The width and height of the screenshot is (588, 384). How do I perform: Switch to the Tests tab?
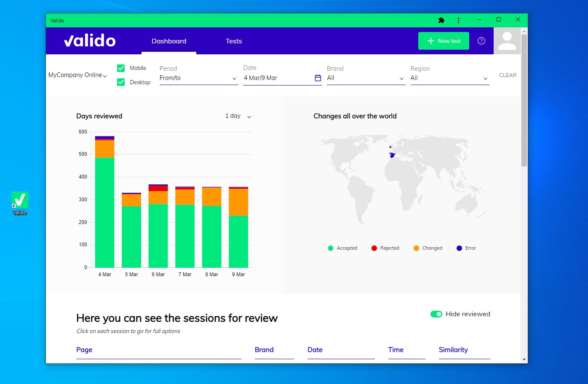pyautogui.click(x=234, y=41)
